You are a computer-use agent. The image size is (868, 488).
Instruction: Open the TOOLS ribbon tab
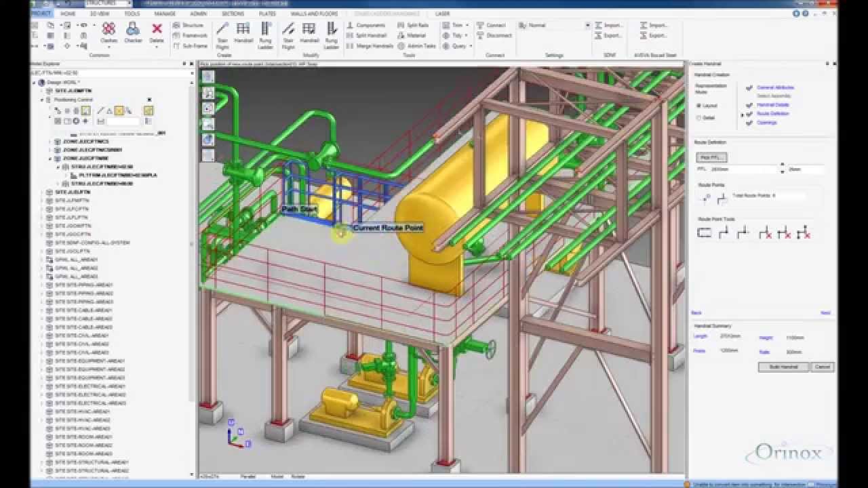132,14
